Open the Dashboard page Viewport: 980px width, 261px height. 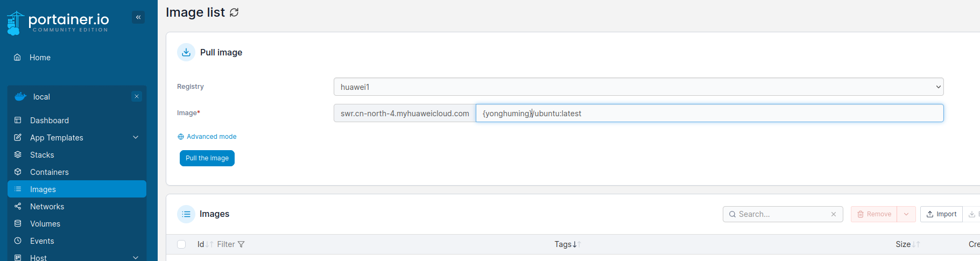[x=50, y=121]
